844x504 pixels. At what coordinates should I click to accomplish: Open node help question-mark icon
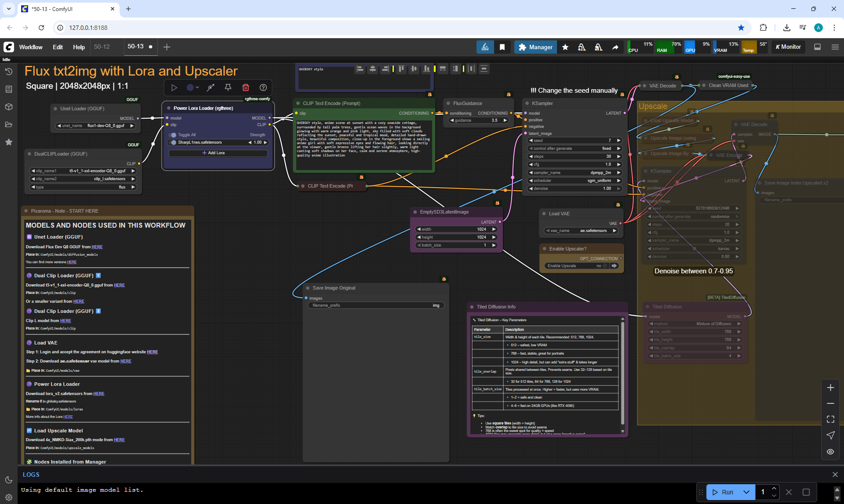tap(263, 87)
